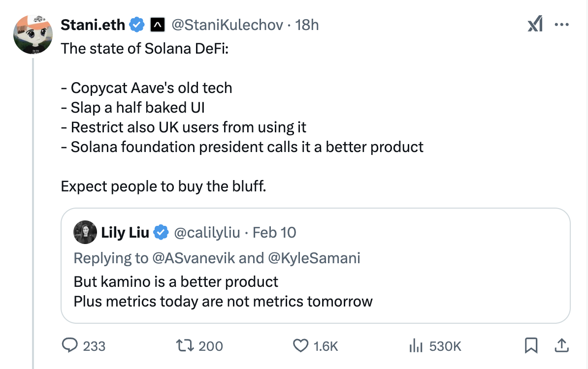
Task: Open the @calilyliu handle
Action: pyautogui.click(x=207, y=232)
